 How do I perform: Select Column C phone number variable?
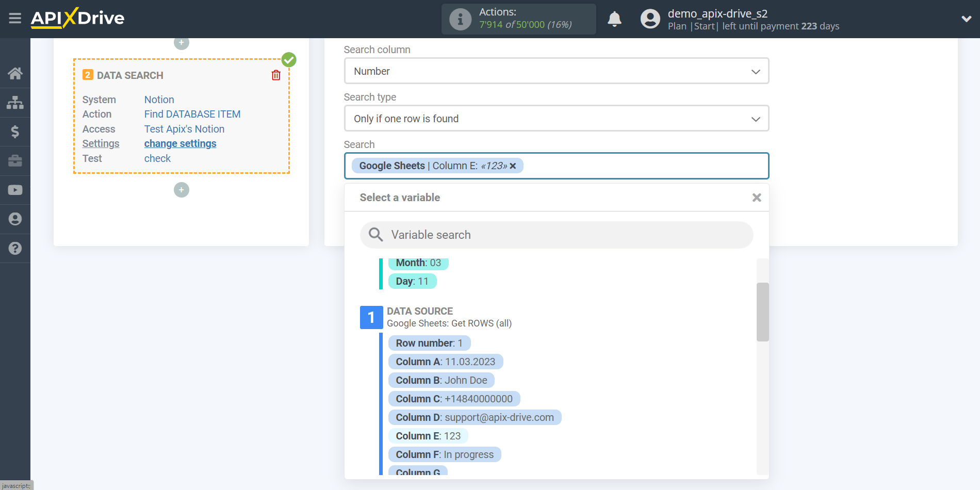454,399
